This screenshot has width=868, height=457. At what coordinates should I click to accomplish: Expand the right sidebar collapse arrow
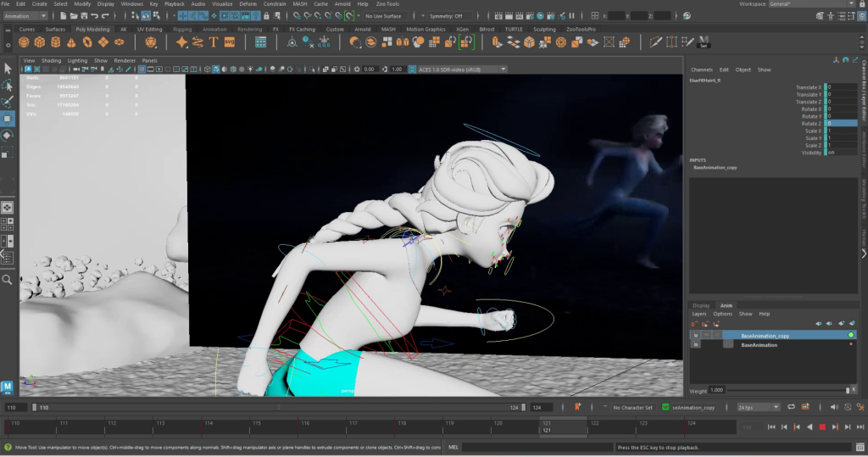coord(864,254)
